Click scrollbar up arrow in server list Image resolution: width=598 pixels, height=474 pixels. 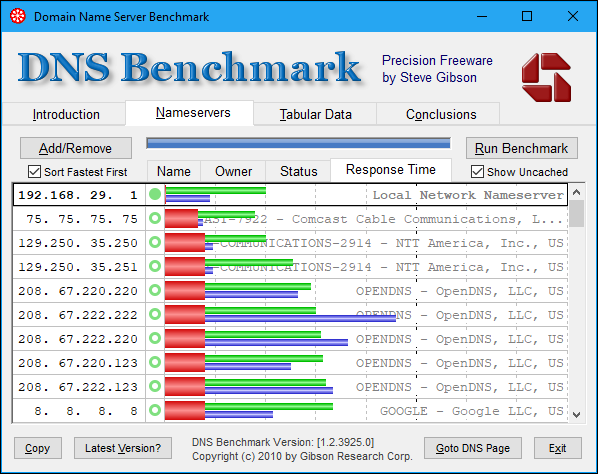click(x=577, y=192)
